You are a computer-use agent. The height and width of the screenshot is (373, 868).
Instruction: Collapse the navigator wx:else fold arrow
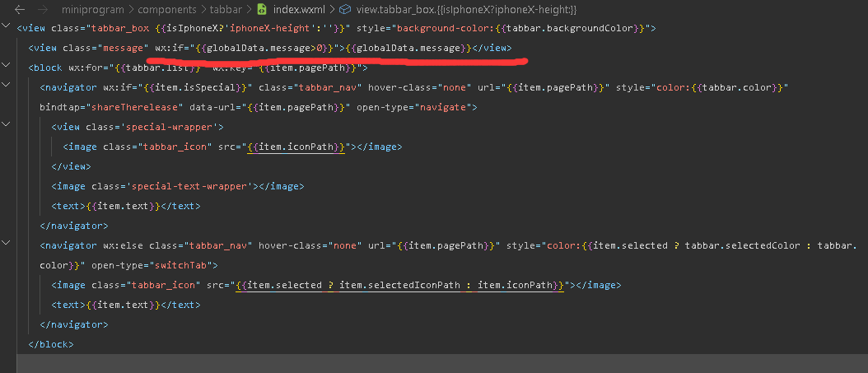point(6,242)
